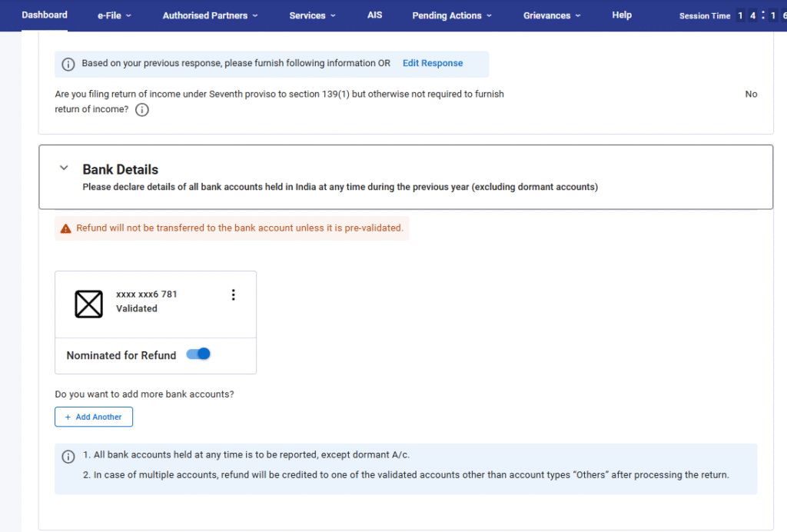The width and height of the screenshot is (787, 532).
Task: Open the Grievances dropdown menu
Action: point(551,15)
